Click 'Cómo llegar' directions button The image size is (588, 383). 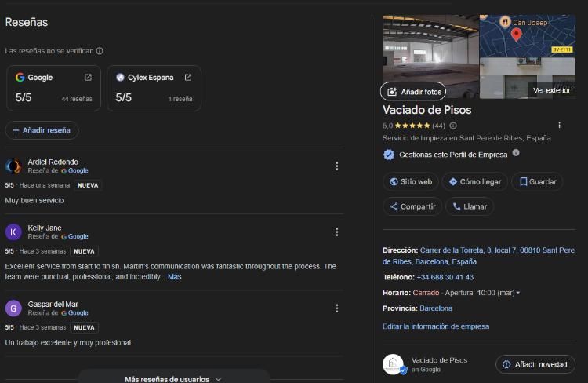474,181
